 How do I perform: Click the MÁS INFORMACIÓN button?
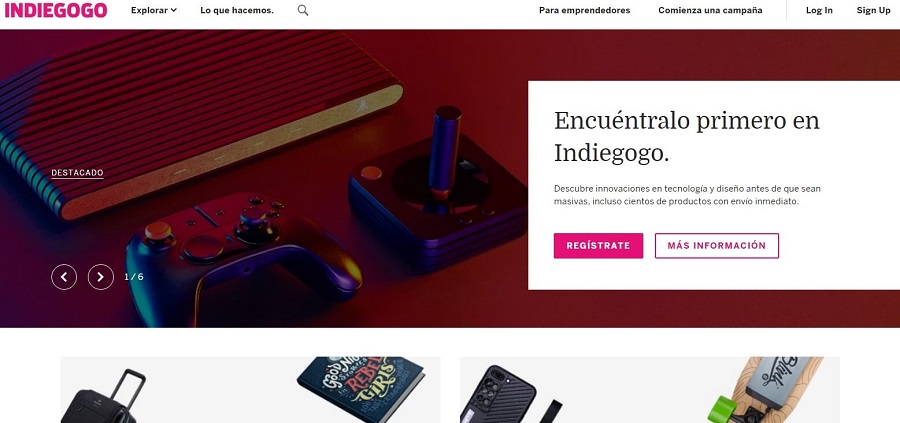coord(716,246)
